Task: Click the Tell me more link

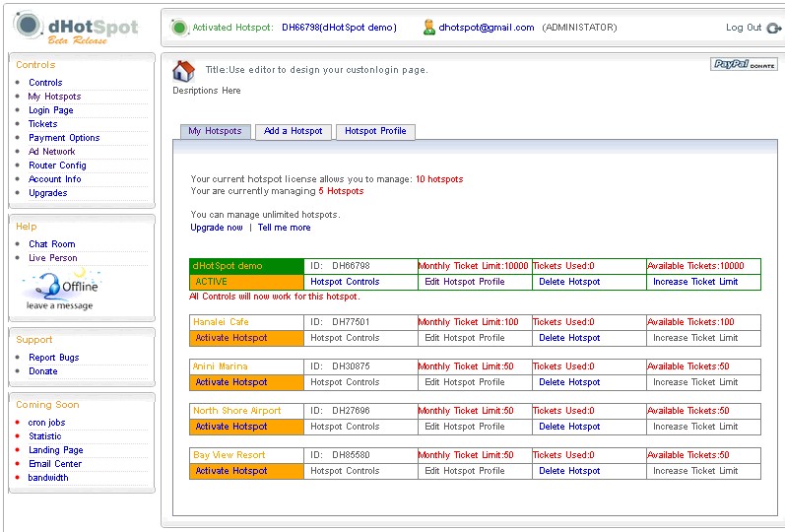Action: (x=285, y=228)
